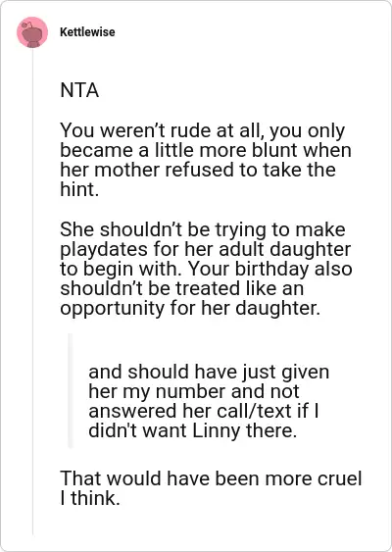This screenshot has width=392, height=552.
Task: Click the quoted line "and should have just given"
Action: (x=209, y=373)
